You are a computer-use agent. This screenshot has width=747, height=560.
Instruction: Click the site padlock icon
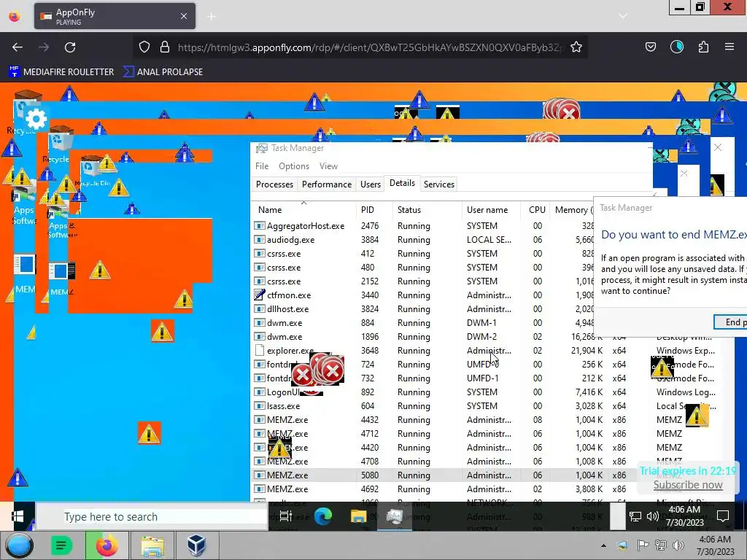(165, 47)
